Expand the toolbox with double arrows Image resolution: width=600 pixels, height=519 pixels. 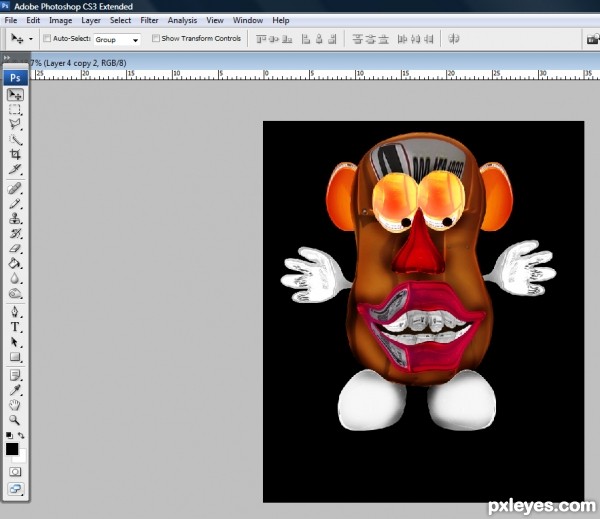7,57
